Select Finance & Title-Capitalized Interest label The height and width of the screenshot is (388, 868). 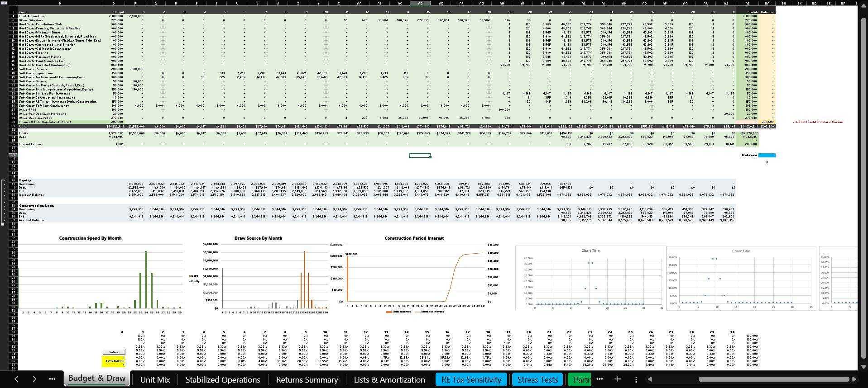pos(45,122)
